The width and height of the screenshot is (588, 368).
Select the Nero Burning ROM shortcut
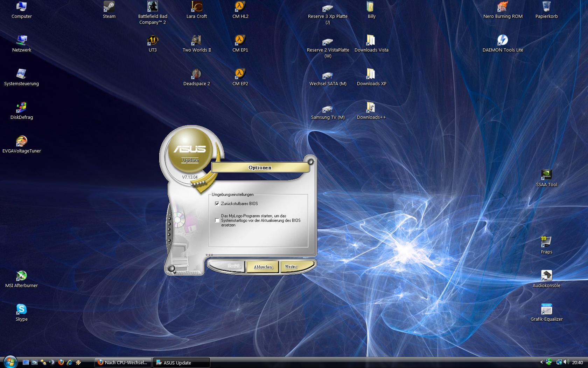pos(503,10)
